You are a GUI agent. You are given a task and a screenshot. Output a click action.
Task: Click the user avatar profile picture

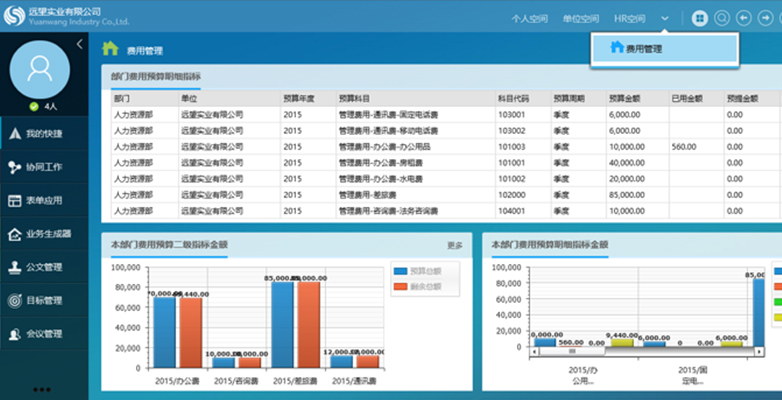click(39, 69)
